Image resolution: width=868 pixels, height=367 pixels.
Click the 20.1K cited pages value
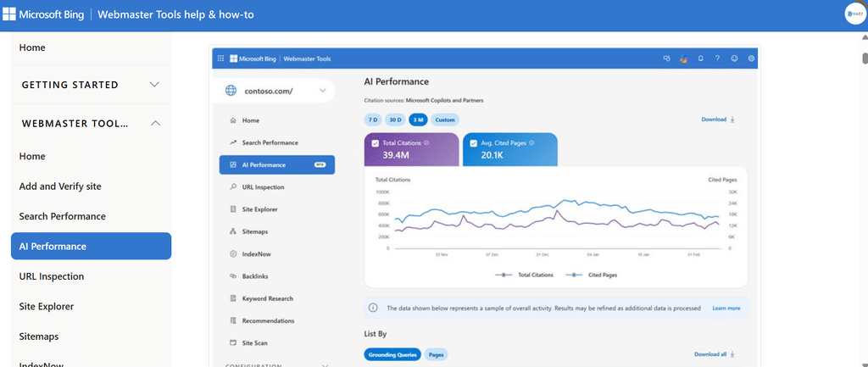point(492,155)
